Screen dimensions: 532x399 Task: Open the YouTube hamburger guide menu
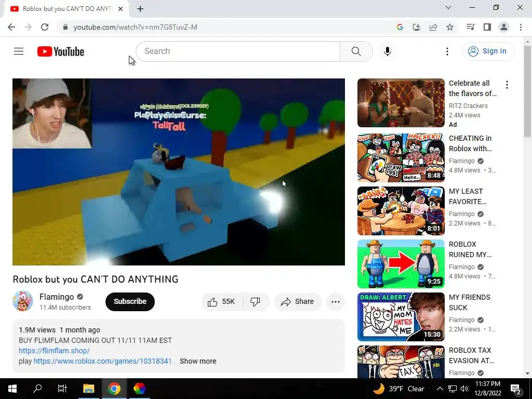click(19, 51)
